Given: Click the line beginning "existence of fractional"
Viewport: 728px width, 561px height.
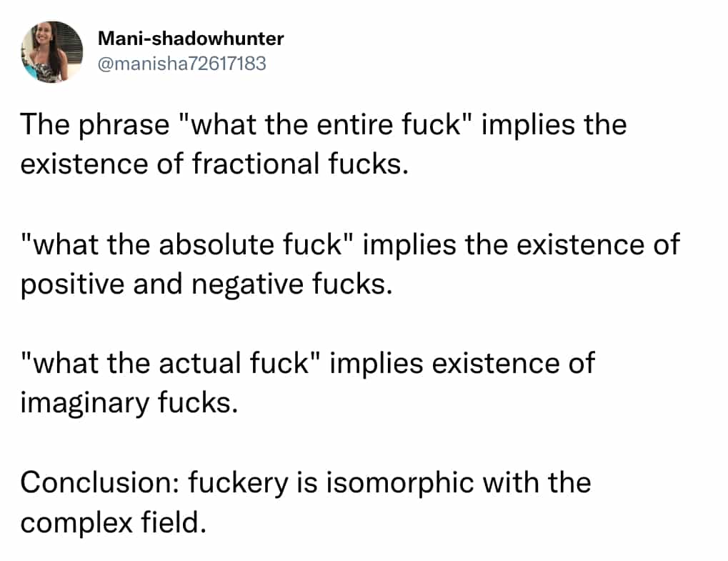Looking at the screenshot, I should coord(214,164).
